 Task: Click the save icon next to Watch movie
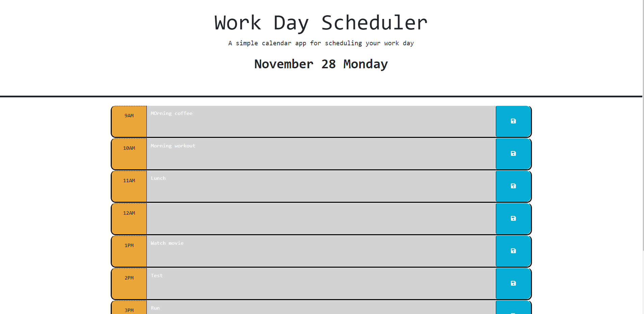(x=513, y=251)
